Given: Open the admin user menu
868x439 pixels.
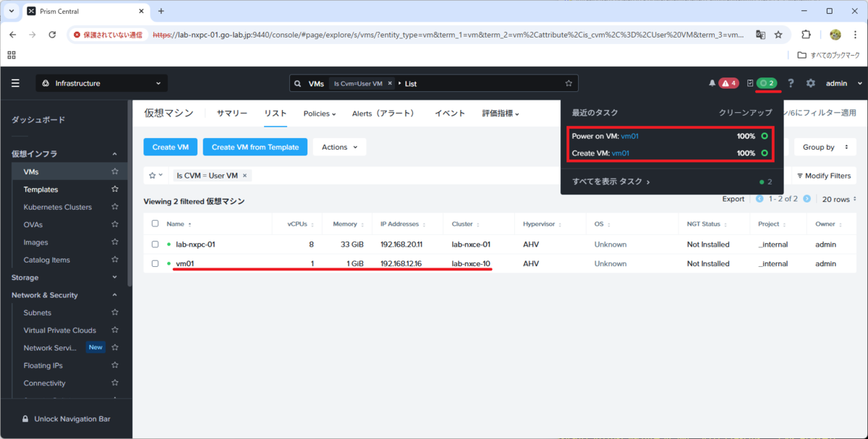Looking at the screenshot, I should point(845,83).
